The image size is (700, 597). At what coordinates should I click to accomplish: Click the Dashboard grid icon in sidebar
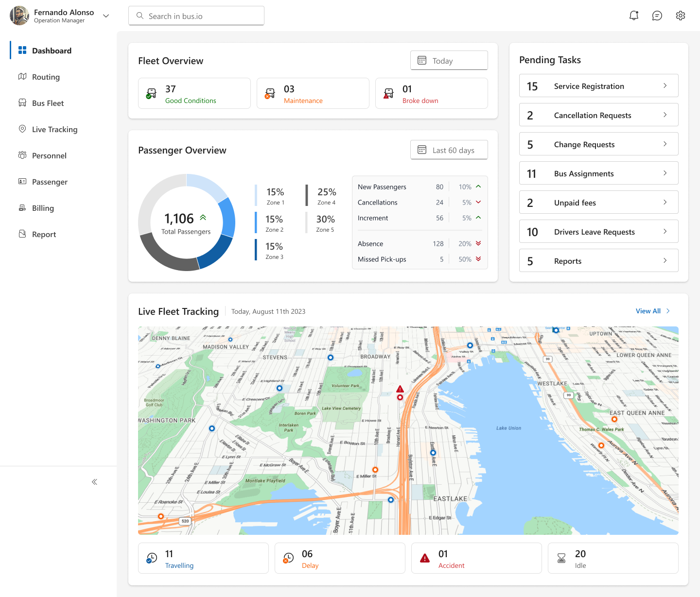(22, 51)
